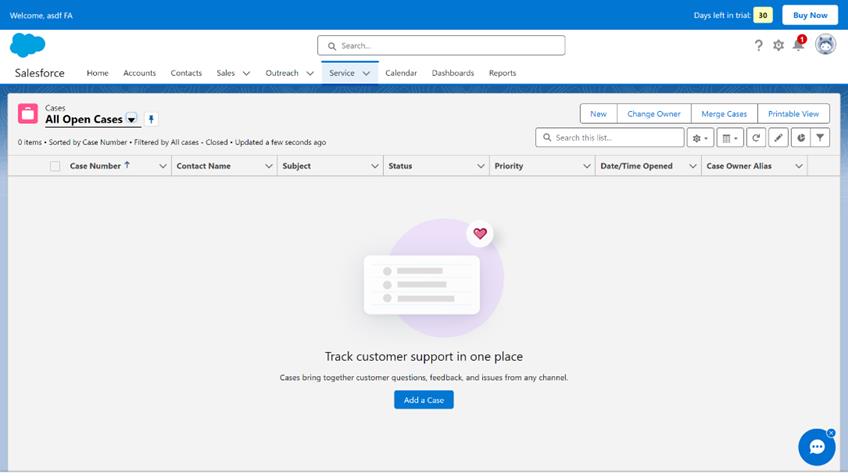Open the display-as table dropdown
The height and width of the screenshot is (476, 848).
pos(730,138)
